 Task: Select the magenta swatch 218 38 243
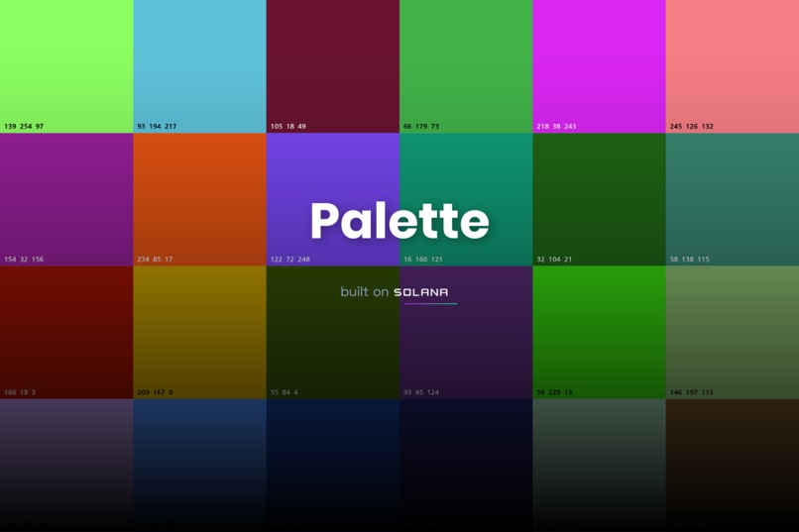[599, 66]
